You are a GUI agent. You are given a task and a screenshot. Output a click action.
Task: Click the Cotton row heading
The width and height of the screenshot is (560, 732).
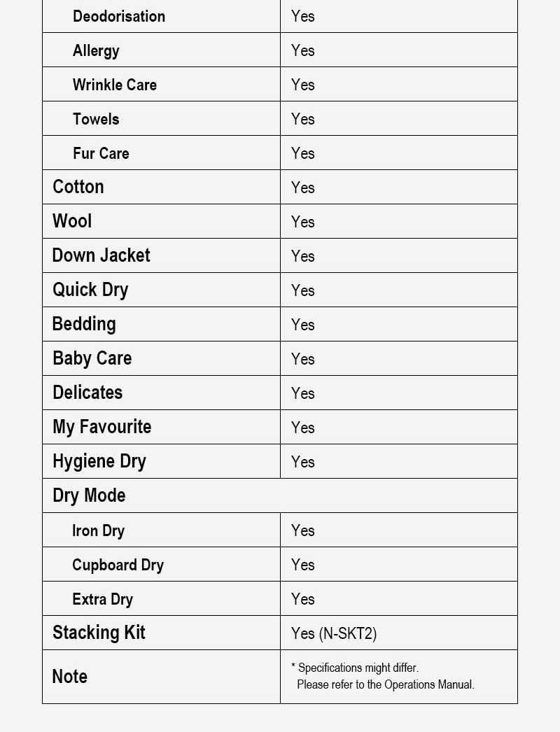pyautogui.click(x=78, y=187)
